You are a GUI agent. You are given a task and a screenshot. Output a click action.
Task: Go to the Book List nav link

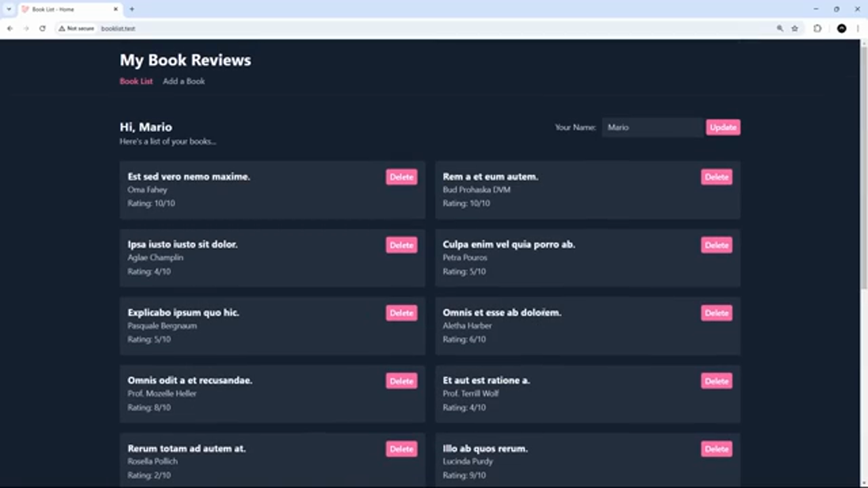(136, 81)
